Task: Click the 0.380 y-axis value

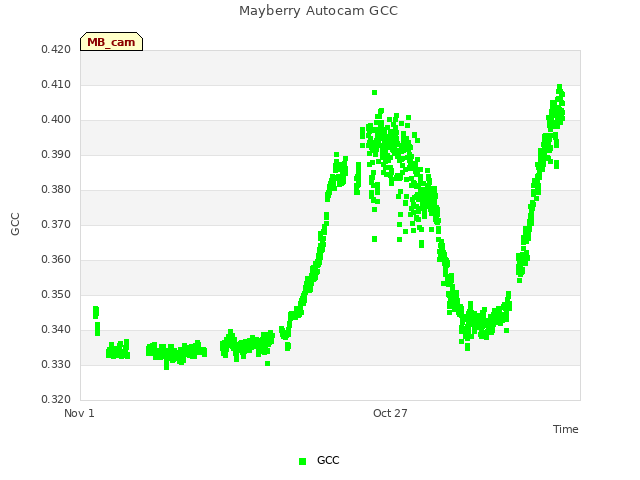Action: pos(56,189)
